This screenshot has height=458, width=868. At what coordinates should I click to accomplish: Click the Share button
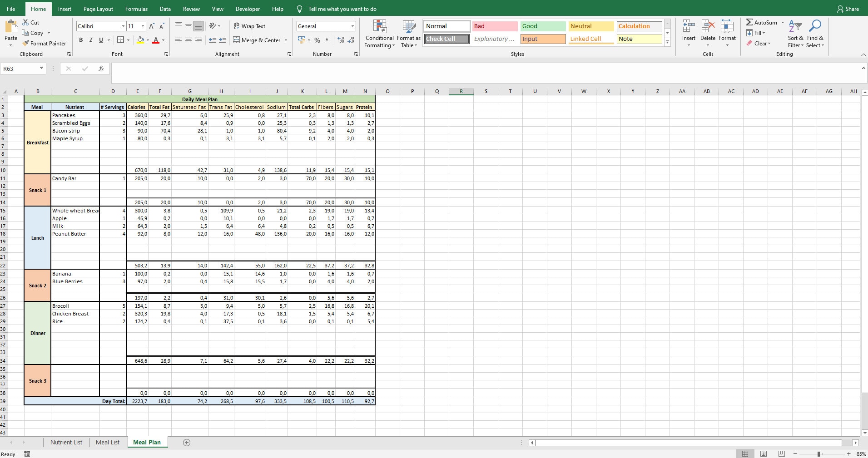click(x=848, y=9)
